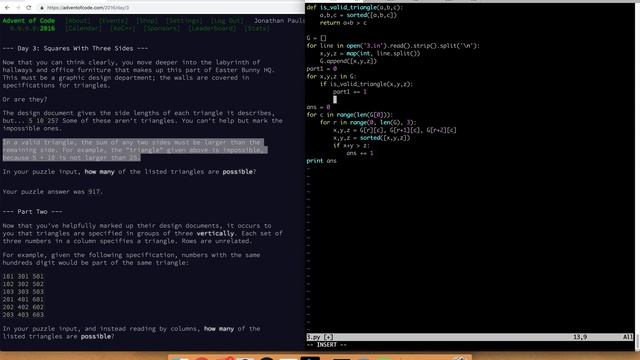This screenshot has width=640, height=360.
Task: Click the "-- INSERT --" mode indicator
Action: [x=327, y=345]
